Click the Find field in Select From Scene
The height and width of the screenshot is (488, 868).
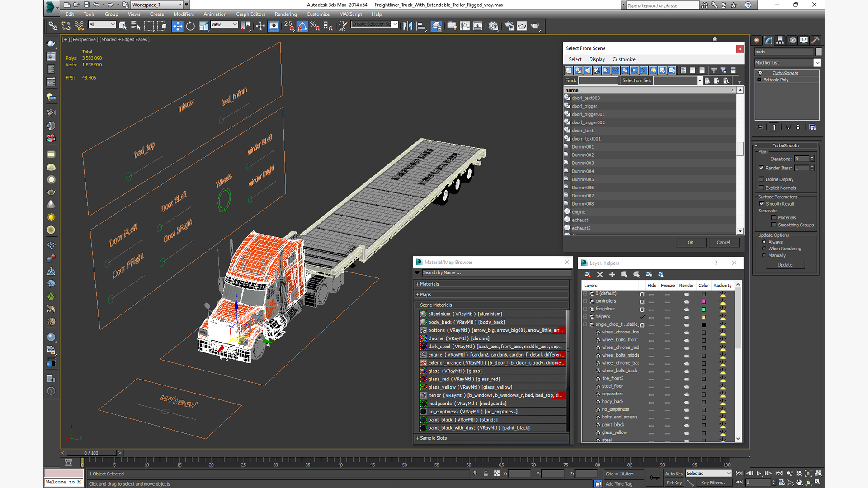tap(598, 80)
